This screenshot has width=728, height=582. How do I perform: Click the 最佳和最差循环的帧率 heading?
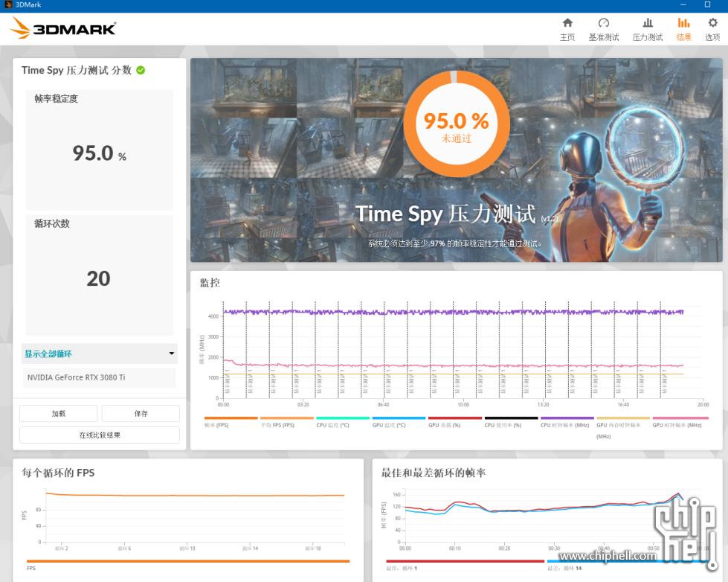click(434, 473)
